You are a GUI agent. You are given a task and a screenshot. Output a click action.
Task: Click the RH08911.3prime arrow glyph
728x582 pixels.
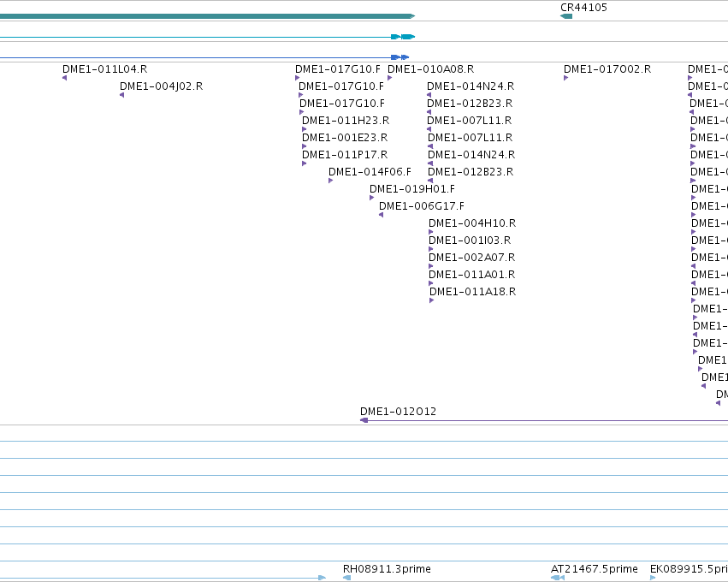(x=346, y=578)
